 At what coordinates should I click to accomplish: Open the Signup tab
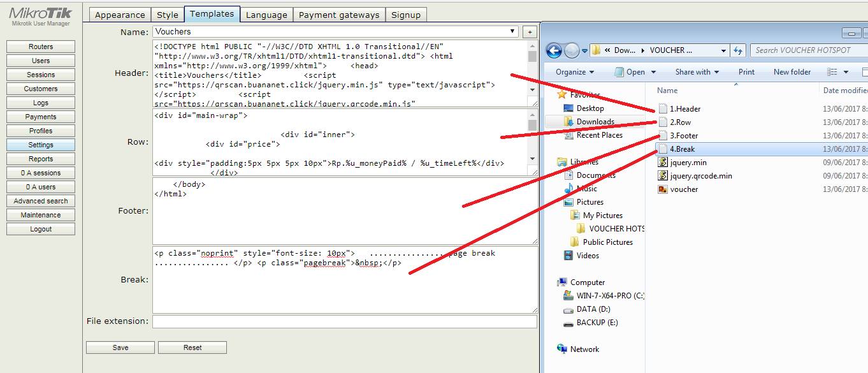(x=406, y=15)
